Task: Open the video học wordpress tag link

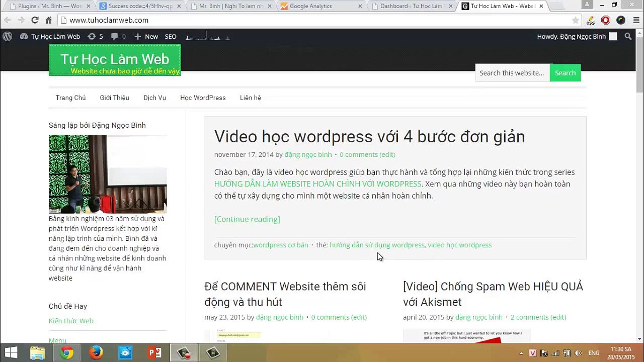Action: [x=459, y=245]
